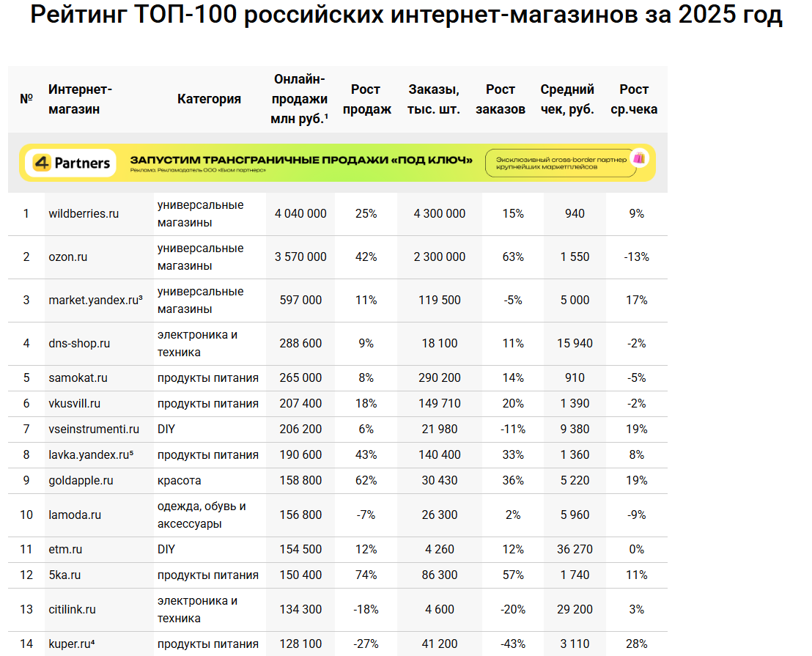812x656 pixels.
Task: Click rank number 13 in citilink row
Action: (x=26, y=609)
